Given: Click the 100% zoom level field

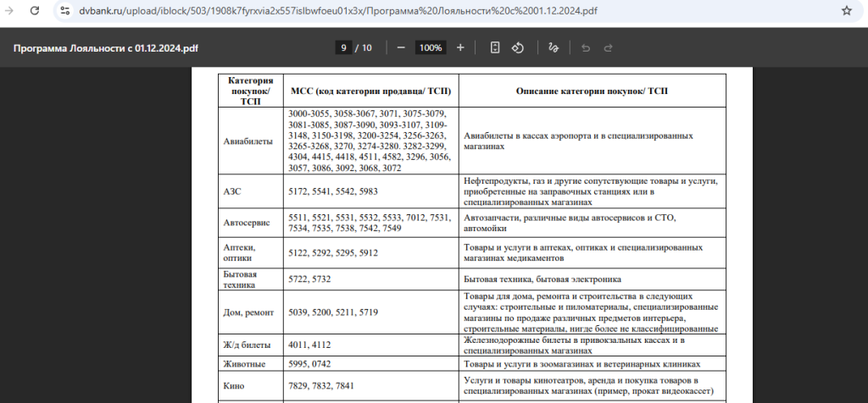Looking at the screenshot, I should 431,47.
